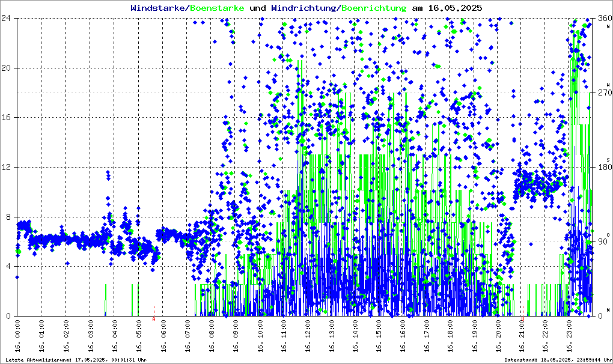This screenshot has height=364, width=613.
Task: Click wind speed axis value 8
Action: click(x=8, y=217)
